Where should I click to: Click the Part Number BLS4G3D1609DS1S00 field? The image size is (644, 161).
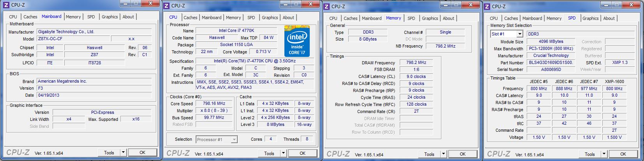pyautogui.click(x=551, y=62)
